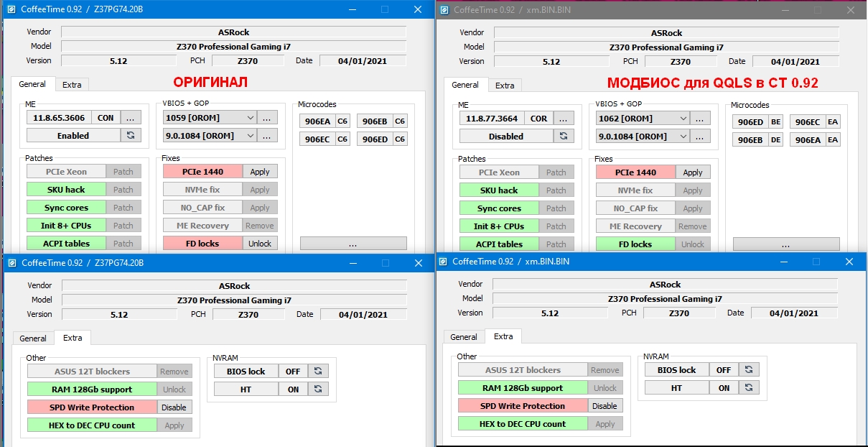Toggle BIOS lock OFF in Z37PG74.20B Extra window
The width and height of the screenshot is (868, 447).
(x=293, y=372)
